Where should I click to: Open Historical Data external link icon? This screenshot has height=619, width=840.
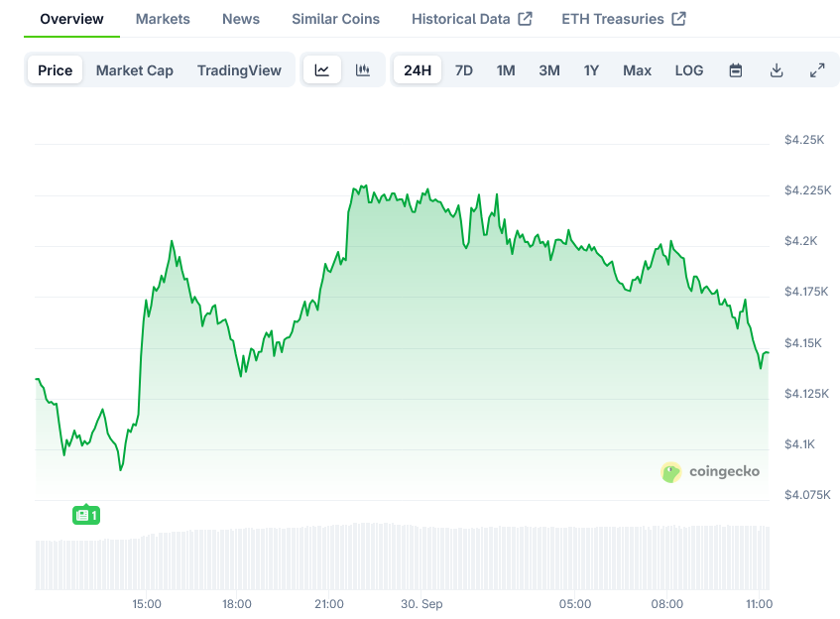pos(527,18)
